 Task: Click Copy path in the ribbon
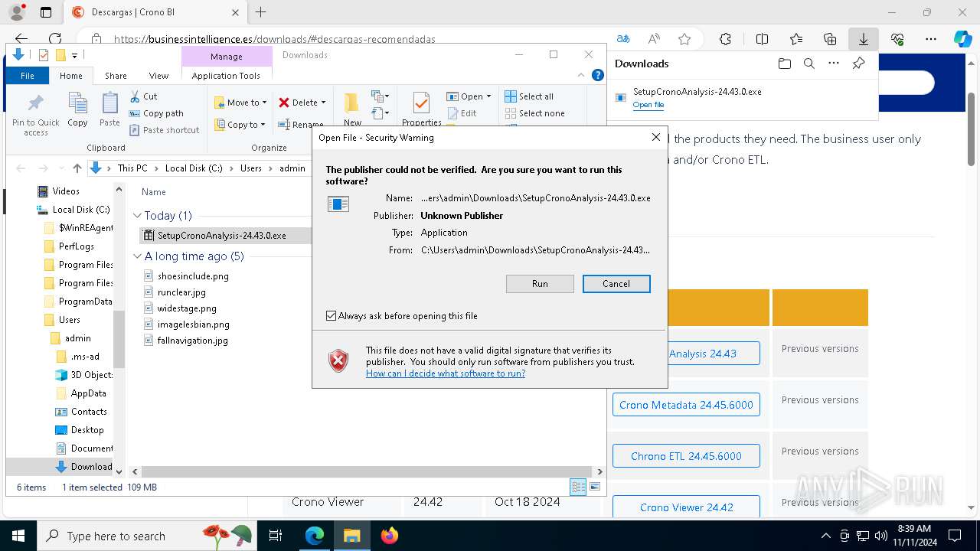[156, 113]
